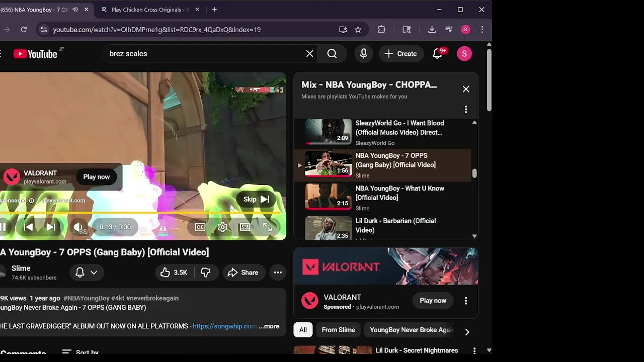Select the All filter chip
Viewport: 644px width, 362px height.
coord(303,330)
